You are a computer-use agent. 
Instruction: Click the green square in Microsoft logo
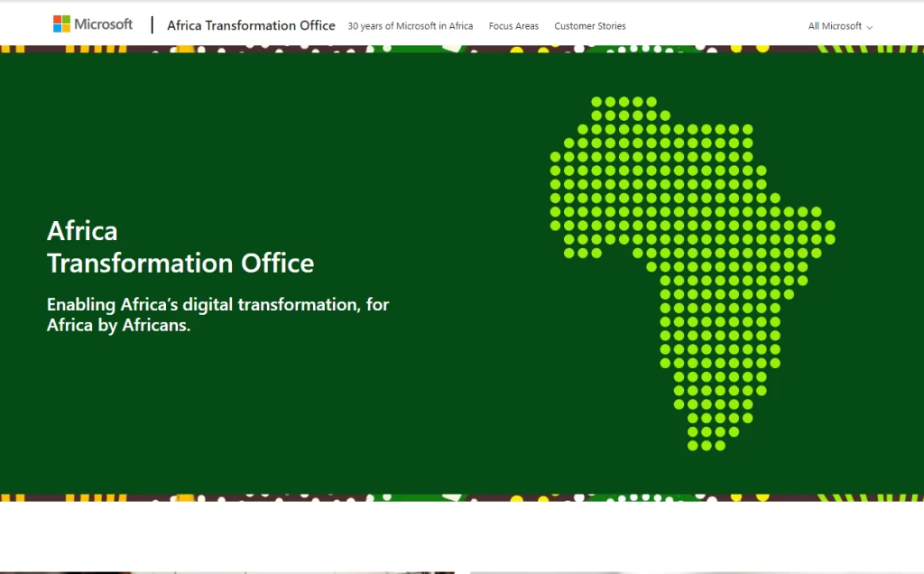coord(66,20)
